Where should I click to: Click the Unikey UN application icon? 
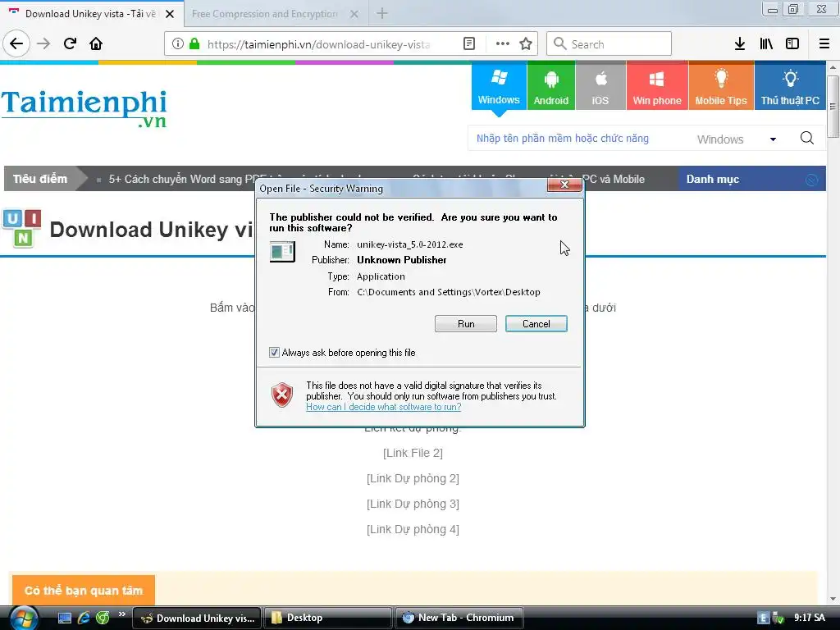22,229
